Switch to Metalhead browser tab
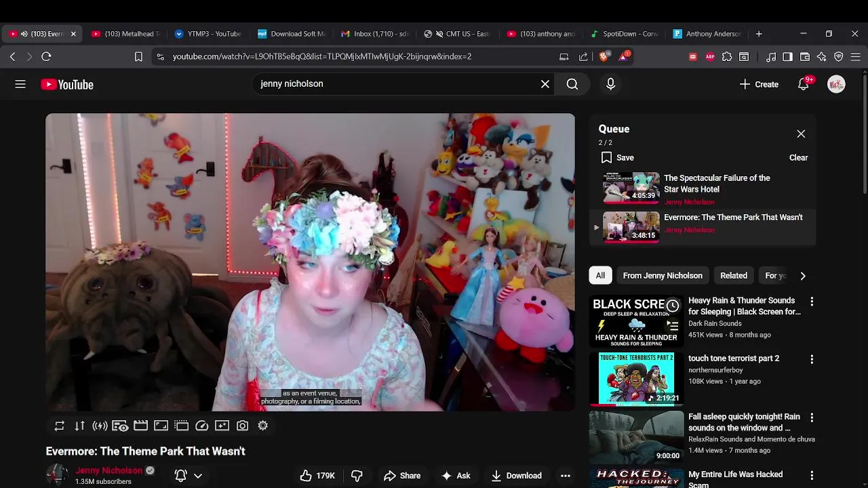 [126, 34]
